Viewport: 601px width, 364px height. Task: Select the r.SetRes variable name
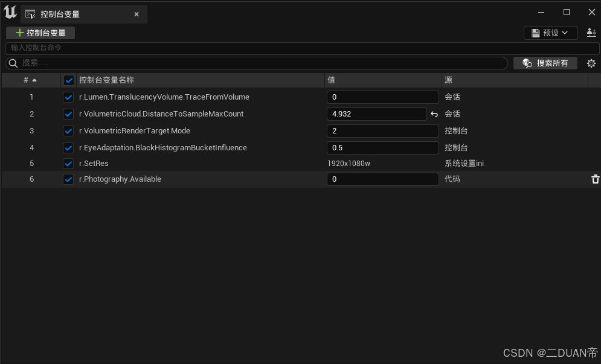pos(94,163)
